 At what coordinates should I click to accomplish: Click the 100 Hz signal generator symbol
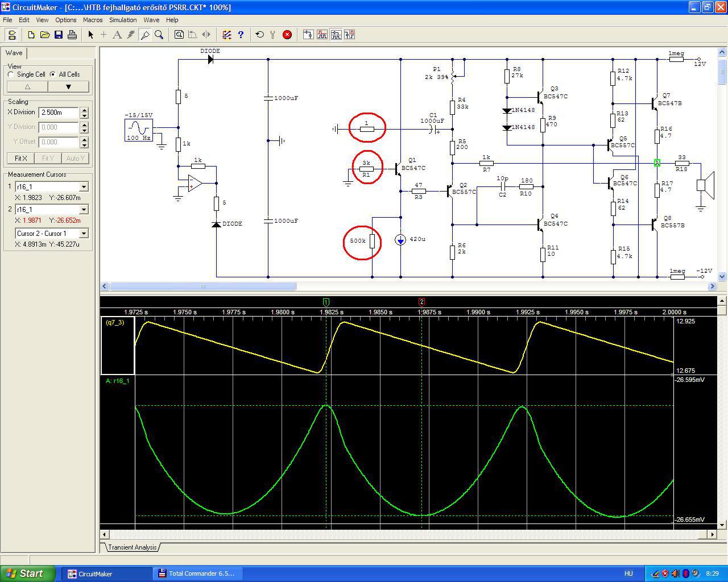click(x=139, y=130)
